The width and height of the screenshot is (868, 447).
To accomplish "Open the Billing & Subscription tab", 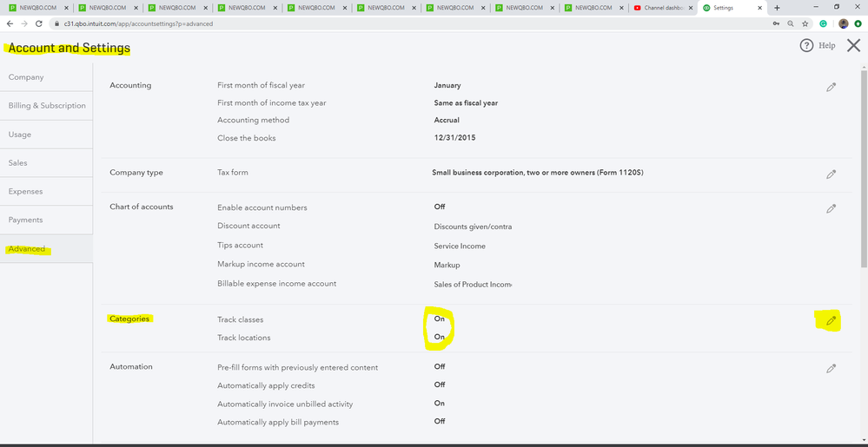I will click(47, 106).
